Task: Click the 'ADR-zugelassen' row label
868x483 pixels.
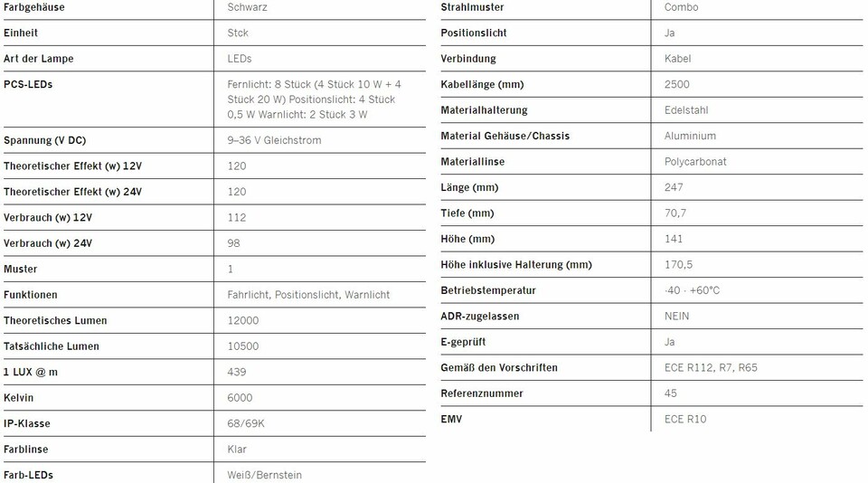Action: (479, 317)
